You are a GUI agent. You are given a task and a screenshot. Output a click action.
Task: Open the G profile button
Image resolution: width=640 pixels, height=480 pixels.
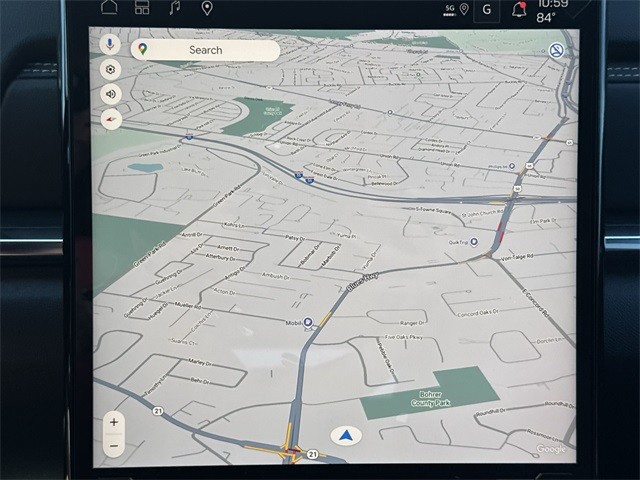coord(487,10)
